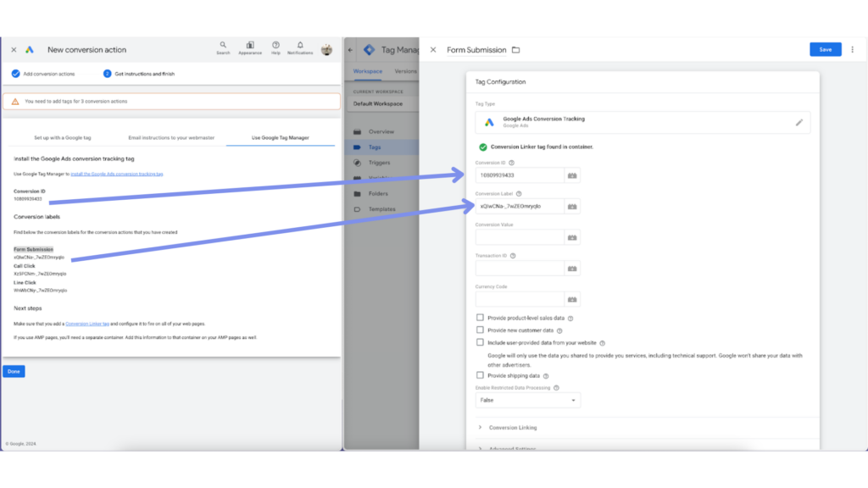Click help icon for Enable Restricted Data Processing
This screenshot has width=868, height=488.
[556, 388]
